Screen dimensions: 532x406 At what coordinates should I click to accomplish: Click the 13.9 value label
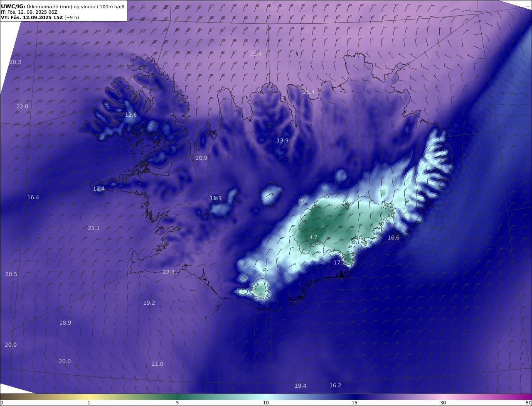point(283,141)
